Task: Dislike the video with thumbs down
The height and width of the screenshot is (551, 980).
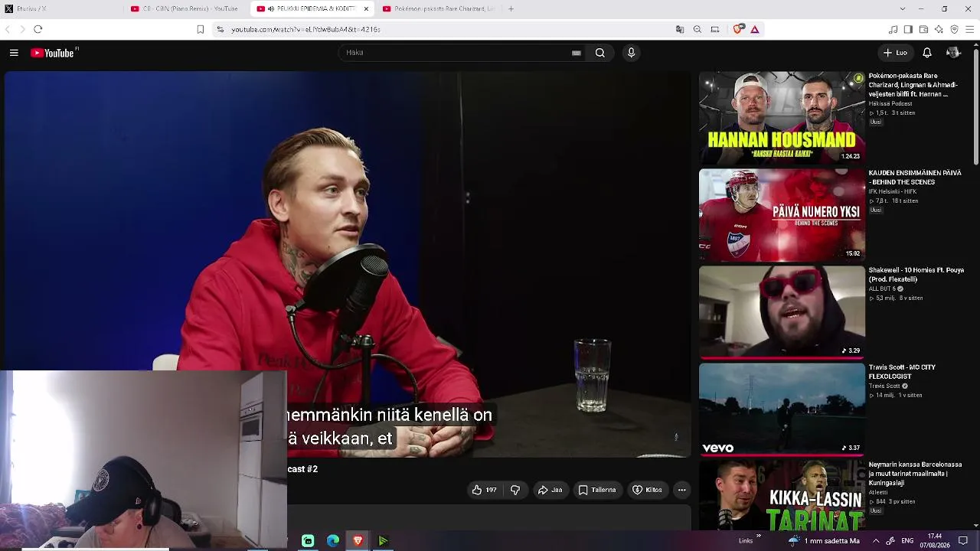Action: coord(515,490)
